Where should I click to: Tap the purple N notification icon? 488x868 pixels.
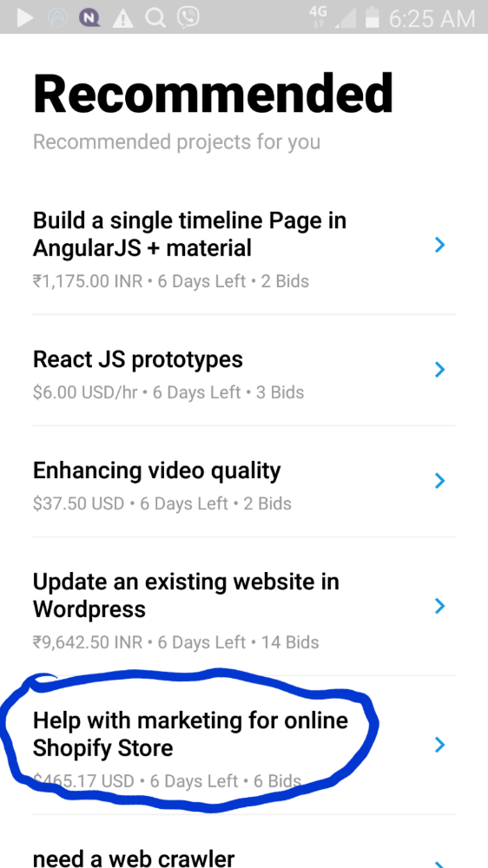pyautogui.click(x=89, y=17)
